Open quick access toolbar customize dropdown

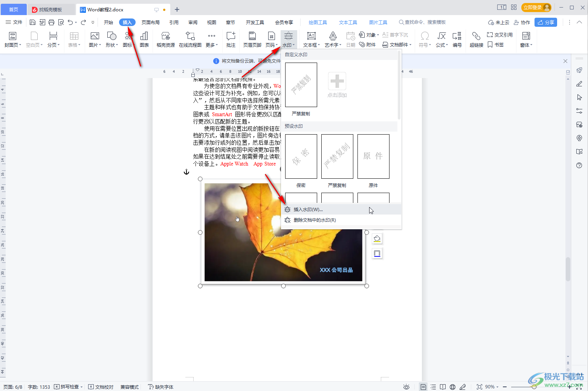pyautogui.click(x=93, y=22)
